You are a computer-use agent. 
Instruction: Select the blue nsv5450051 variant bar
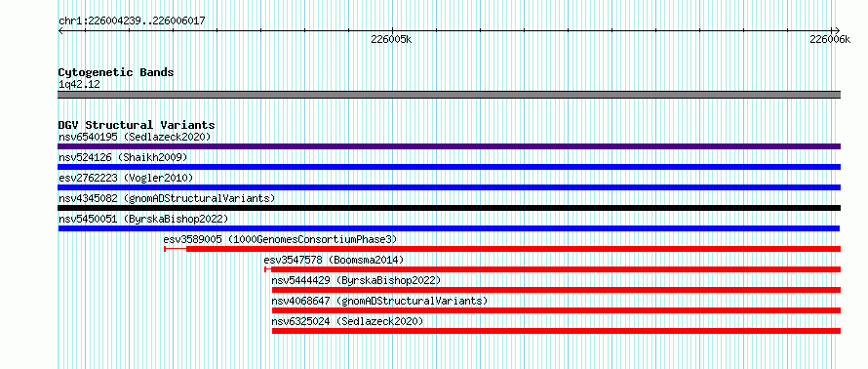point(449,228)
